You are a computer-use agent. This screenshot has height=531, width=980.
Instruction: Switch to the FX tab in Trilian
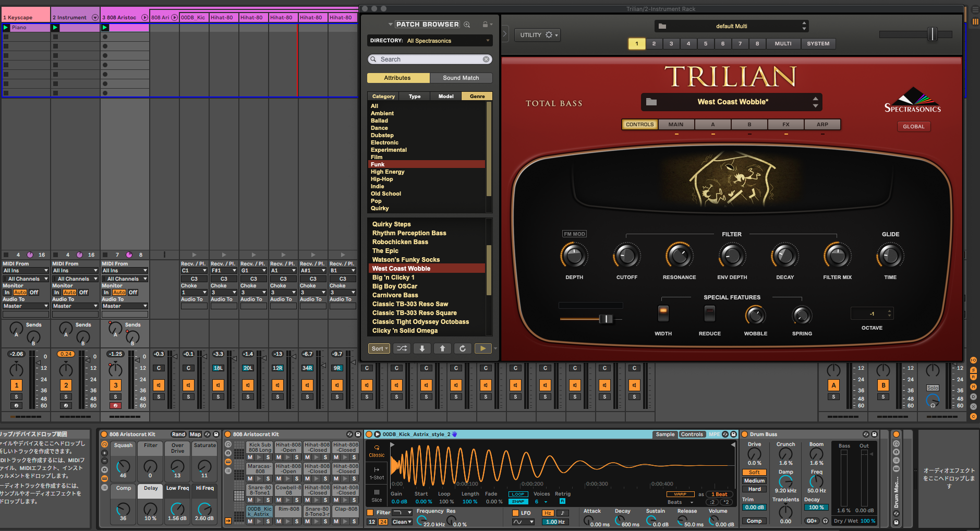pos(785,125)
